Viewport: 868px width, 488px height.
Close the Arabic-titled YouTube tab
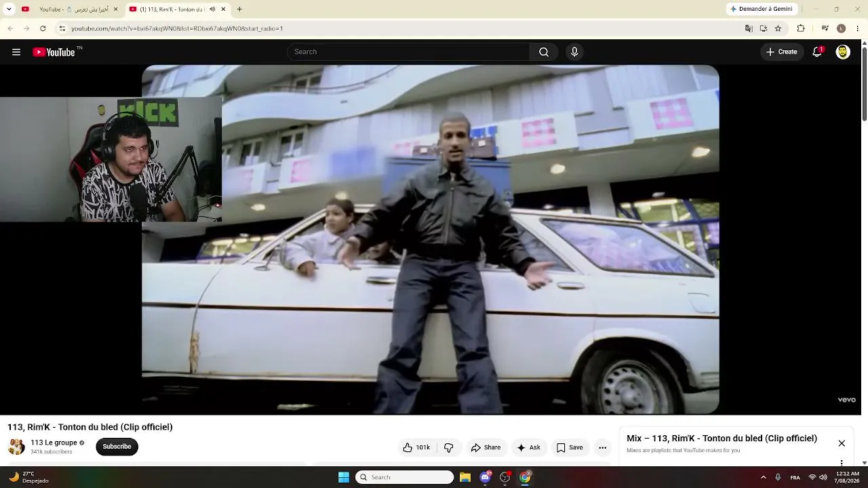tap(115, 9)
